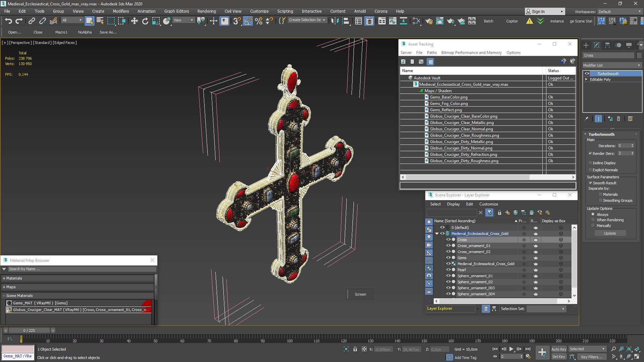The height and width of the screenshot is (362, 644).
Task: Select the Select and Link tool
Action: pos(32,21)
